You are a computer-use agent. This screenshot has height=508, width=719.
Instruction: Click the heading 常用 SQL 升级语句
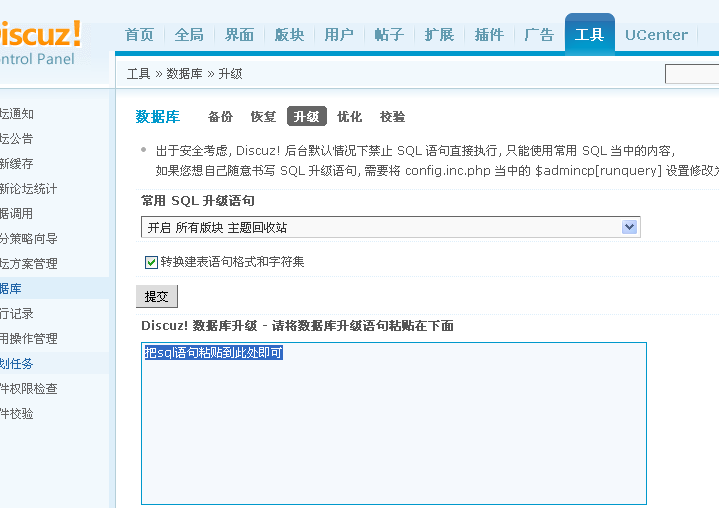[x=198, y=201]
